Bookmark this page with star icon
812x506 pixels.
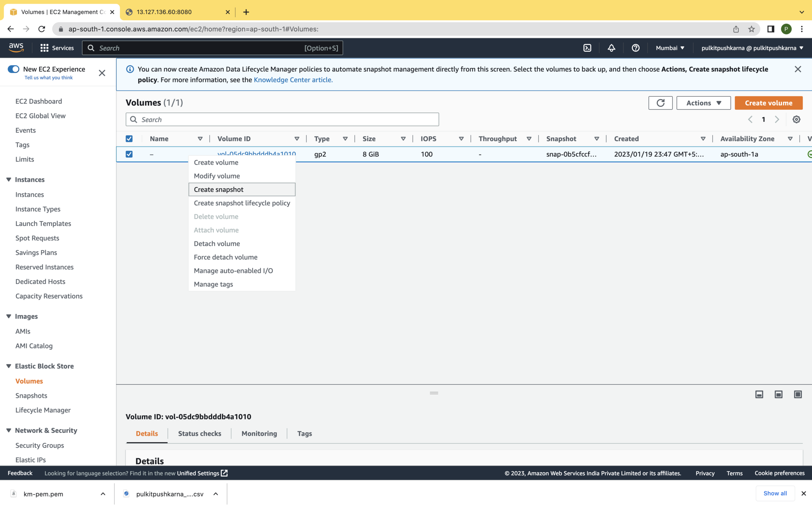(x=751, y=29)
